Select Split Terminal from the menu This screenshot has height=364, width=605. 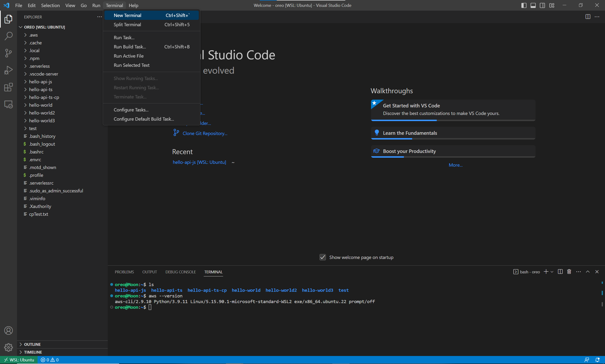coord(127,25)
